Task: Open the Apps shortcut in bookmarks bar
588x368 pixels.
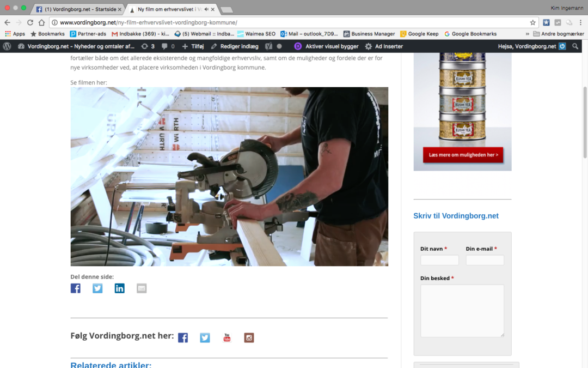Action: click(x=15, y=34)
